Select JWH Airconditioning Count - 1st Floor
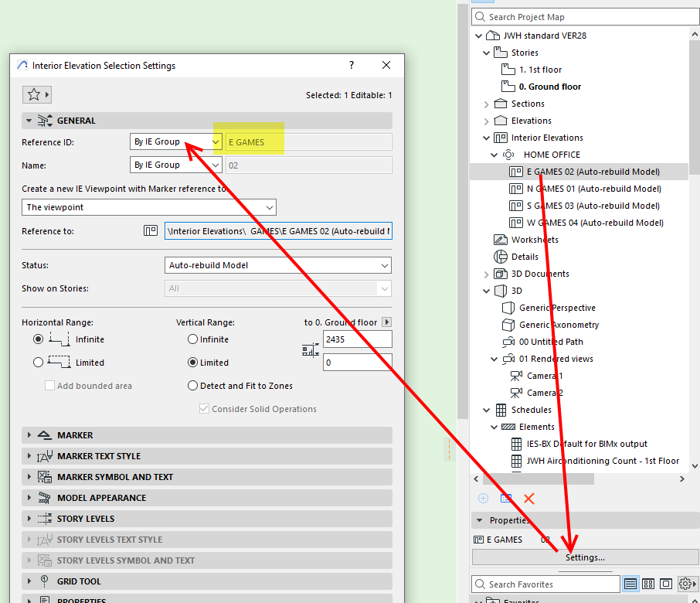The width and height of the screenshot is (700, 603). point(603,461)
